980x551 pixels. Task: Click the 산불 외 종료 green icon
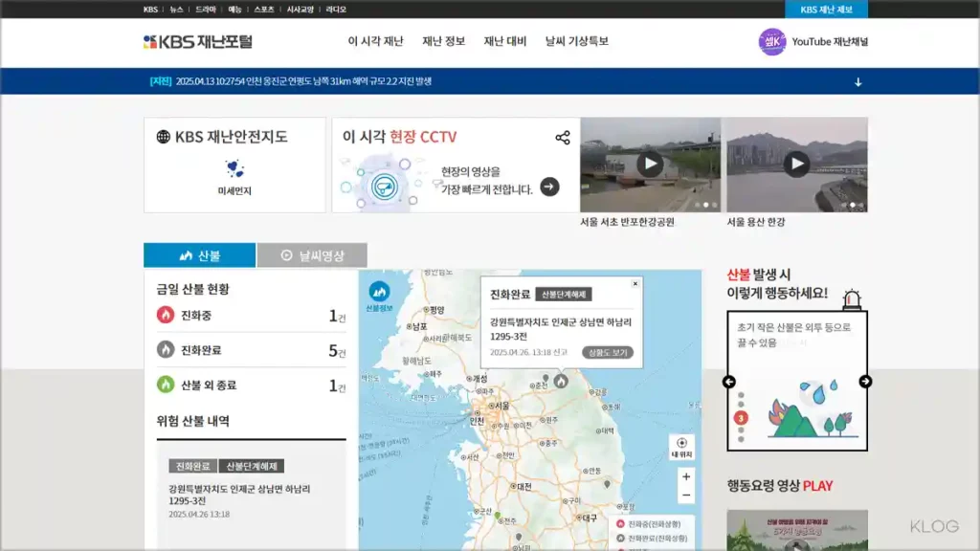point(165,385)
